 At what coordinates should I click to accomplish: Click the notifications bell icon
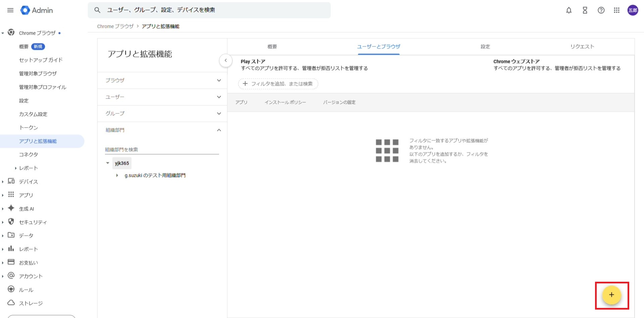[569, 10]
